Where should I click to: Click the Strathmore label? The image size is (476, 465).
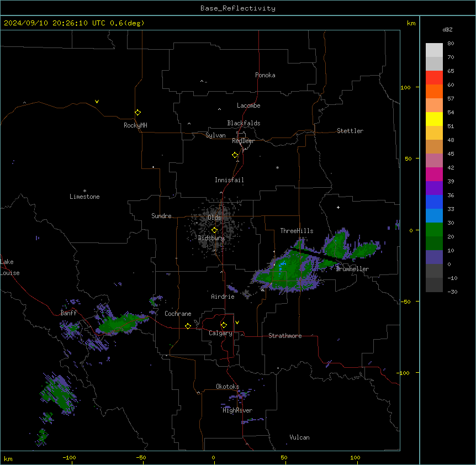point(285,336)
